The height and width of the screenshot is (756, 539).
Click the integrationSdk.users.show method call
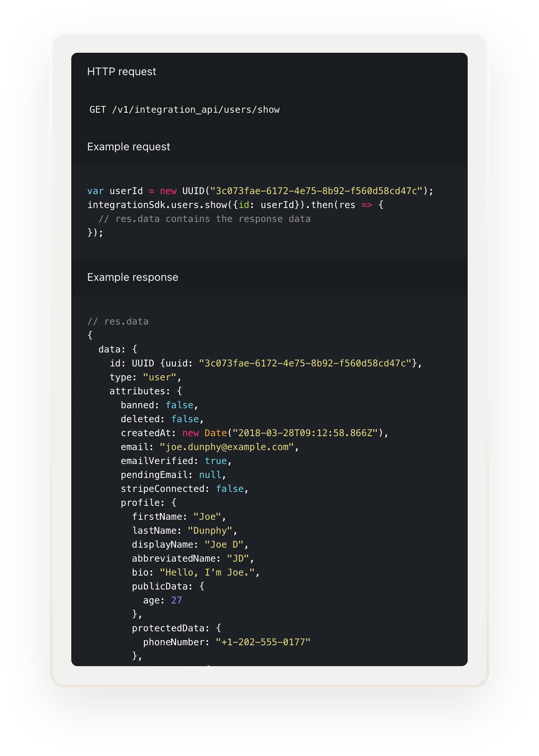pos(156,205)
